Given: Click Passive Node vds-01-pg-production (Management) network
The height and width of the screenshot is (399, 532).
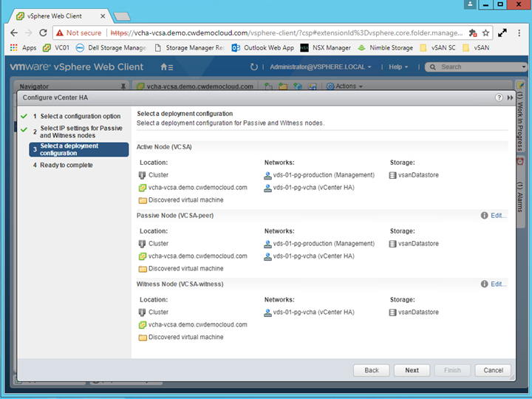Looking at the screenshot, I should [319, 244].
